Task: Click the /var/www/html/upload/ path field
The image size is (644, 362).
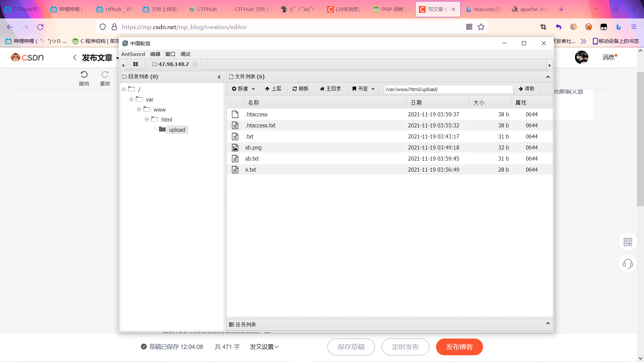Action: pos(448,89)
